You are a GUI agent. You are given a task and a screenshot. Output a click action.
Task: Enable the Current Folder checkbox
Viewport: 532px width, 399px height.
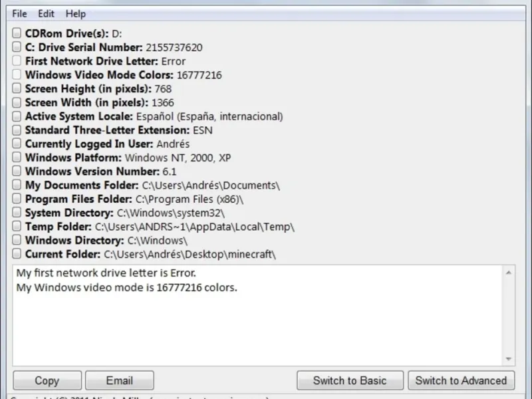click(17, 254)
